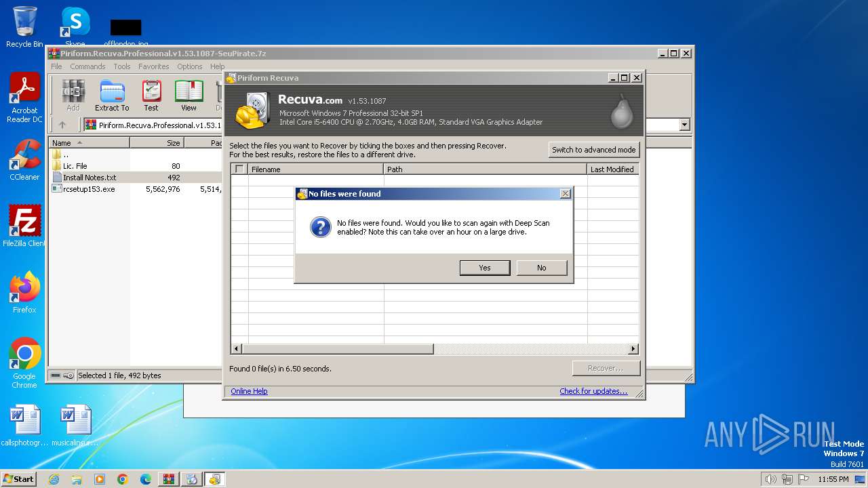The image size is (868, 488).
Task: Open the FileZilla Client desktop shortcut
Action: point(24,226)
